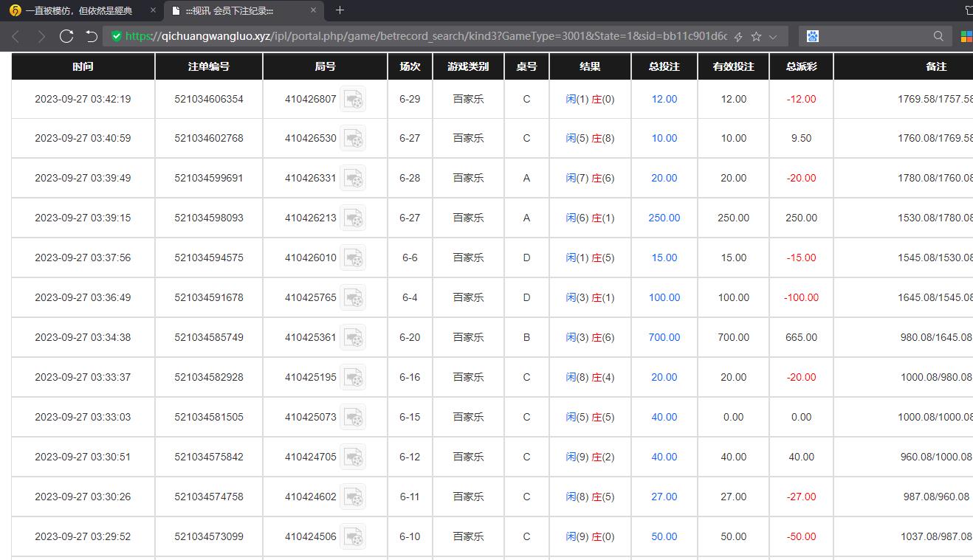The height and width of the screenshot is (560, 973).
Task: Open video replay icon for round 410424602
Action: 353,497
